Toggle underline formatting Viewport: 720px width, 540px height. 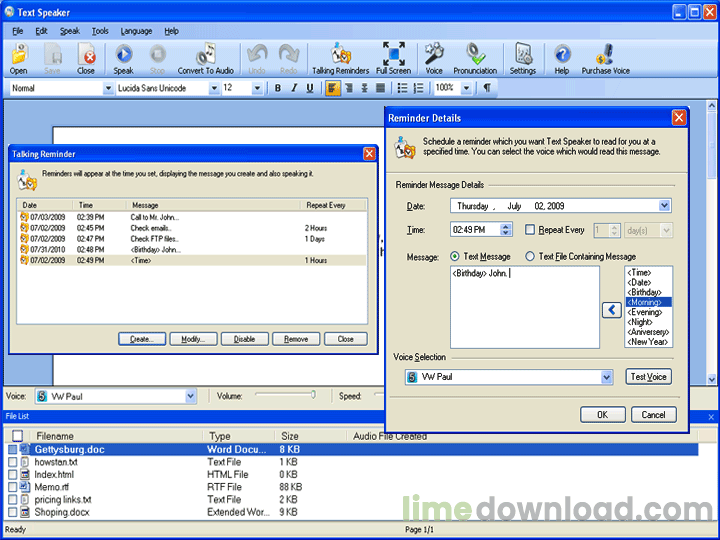(x=310, y=88)
